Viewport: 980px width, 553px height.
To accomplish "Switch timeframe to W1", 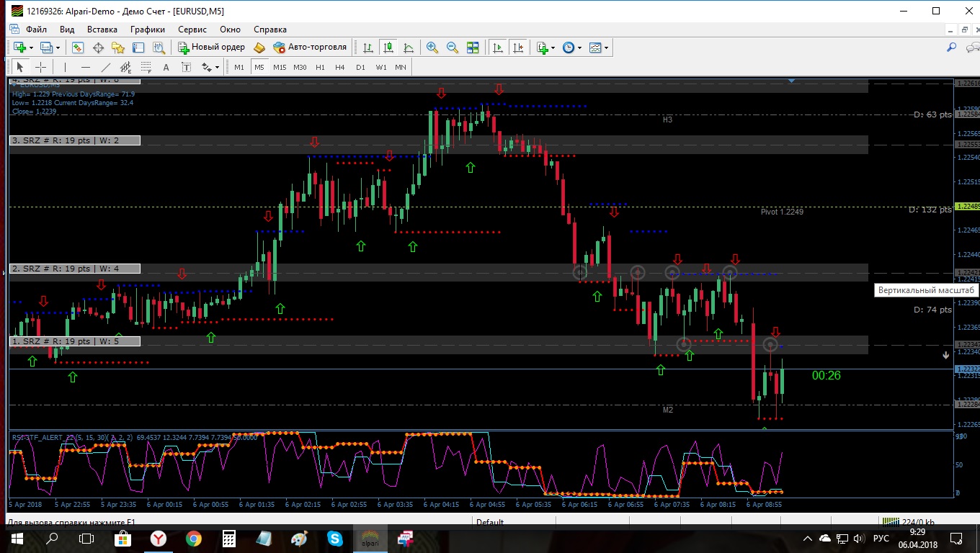I will pos(380,67).
